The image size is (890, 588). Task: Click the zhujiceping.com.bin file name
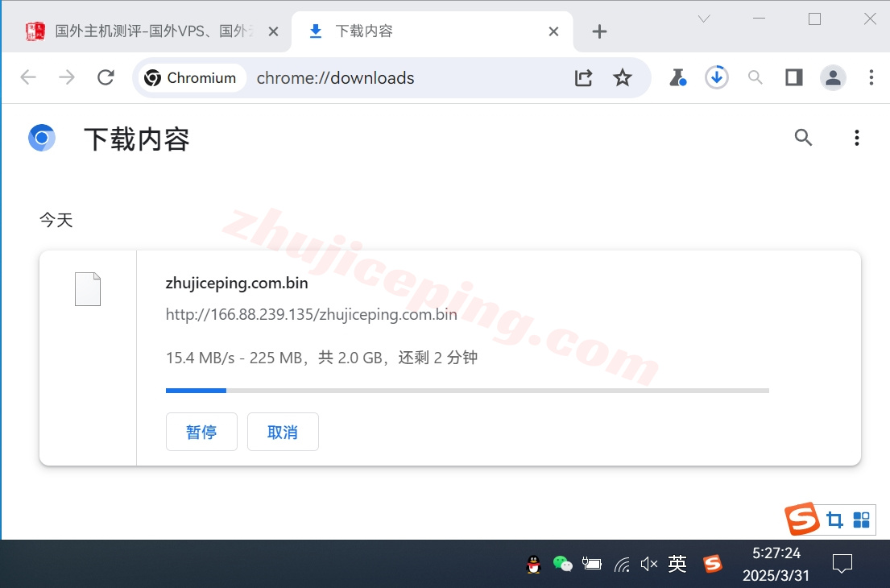tap(237, 283)
